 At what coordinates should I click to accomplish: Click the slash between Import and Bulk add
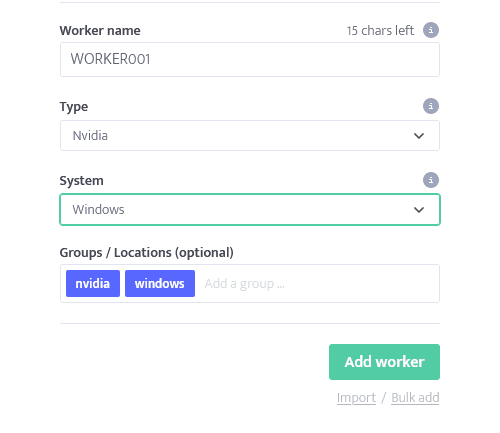384,398
